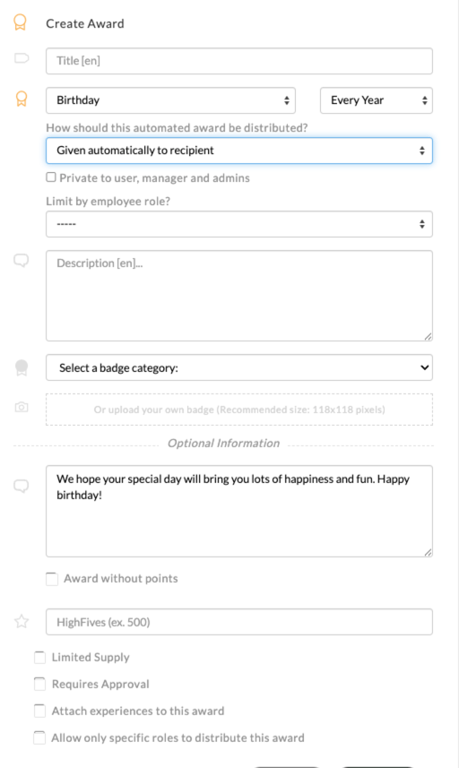Enable Award without points checkbox

(x=52, y=579)
